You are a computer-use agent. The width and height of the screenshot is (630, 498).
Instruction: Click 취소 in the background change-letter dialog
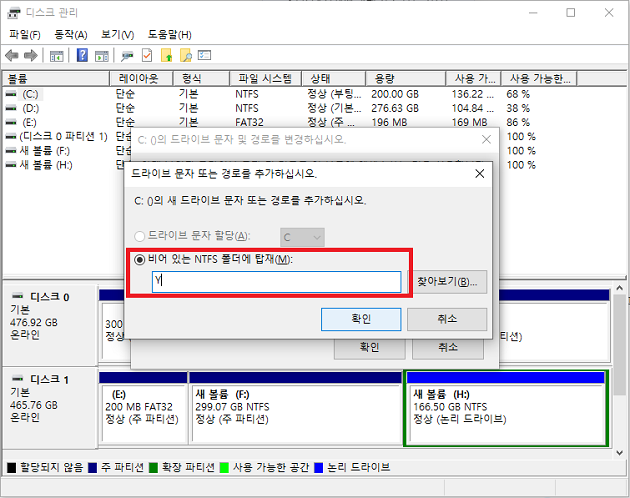(448, 348)
